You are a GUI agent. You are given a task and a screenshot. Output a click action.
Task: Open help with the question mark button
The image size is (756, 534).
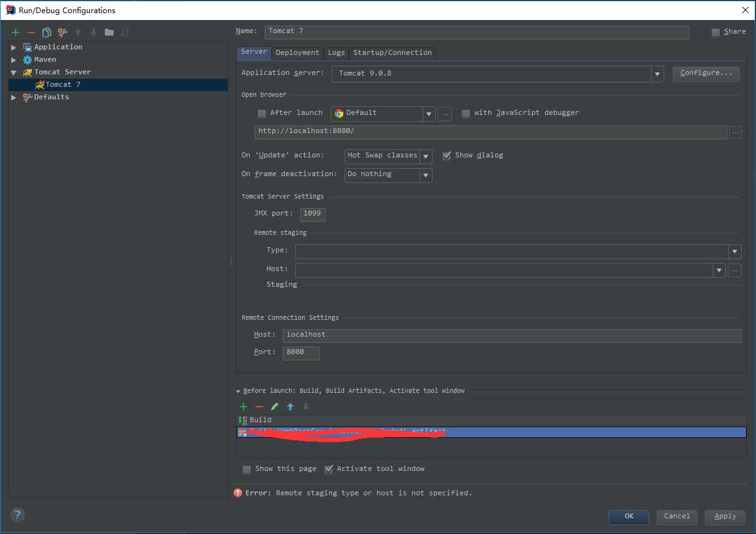18,515
